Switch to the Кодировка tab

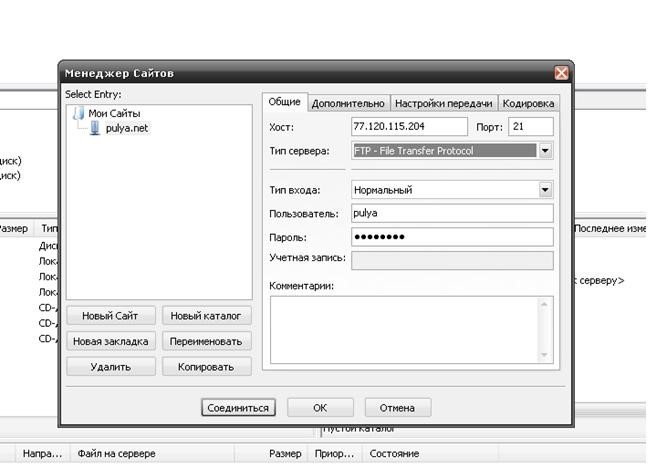tap(528, 103)
